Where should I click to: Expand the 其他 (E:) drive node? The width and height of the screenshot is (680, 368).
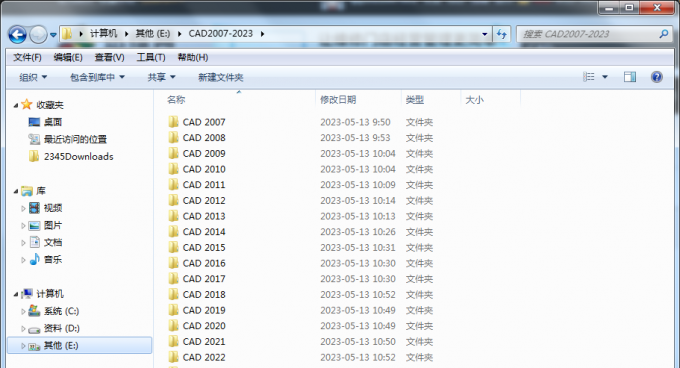click(x=23, y=346)
